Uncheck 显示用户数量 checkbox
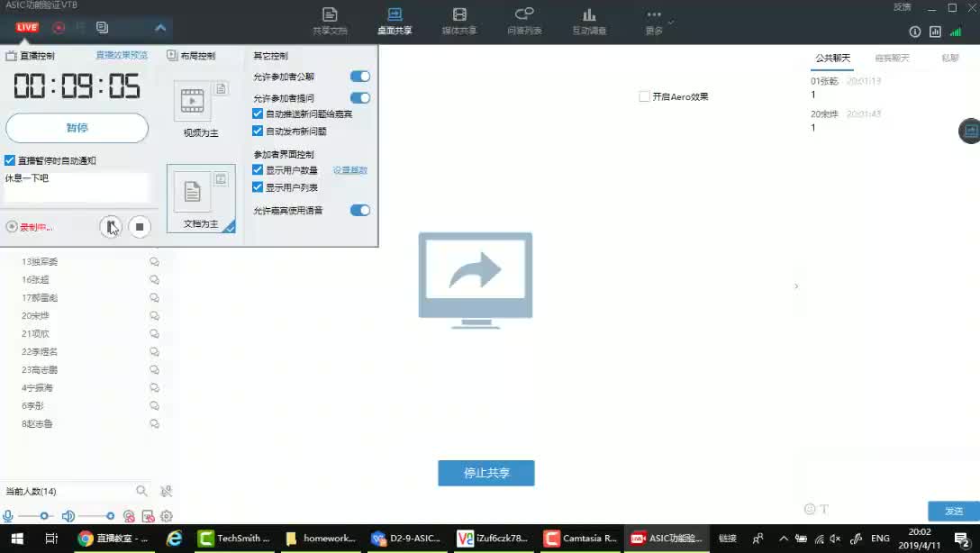 258,170
